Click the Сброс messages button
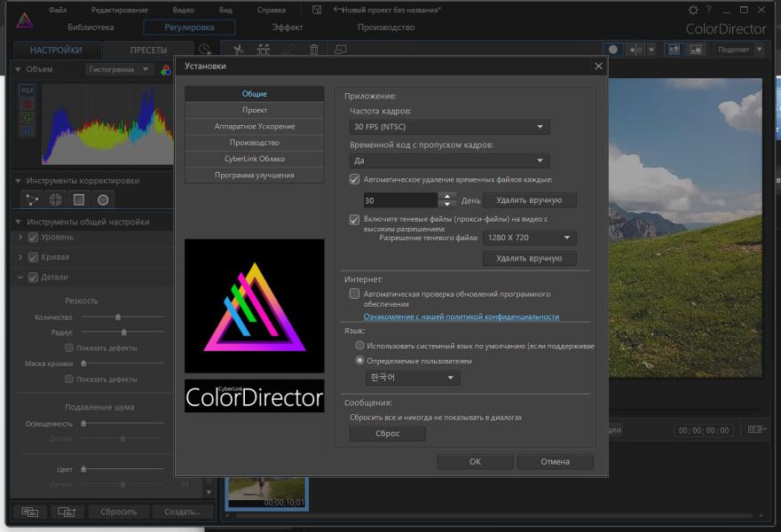 click(388, 434)
